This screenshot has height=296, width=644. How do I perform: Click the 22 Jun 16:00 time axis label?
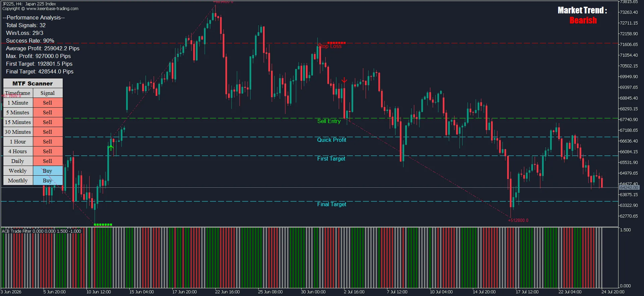227,292
